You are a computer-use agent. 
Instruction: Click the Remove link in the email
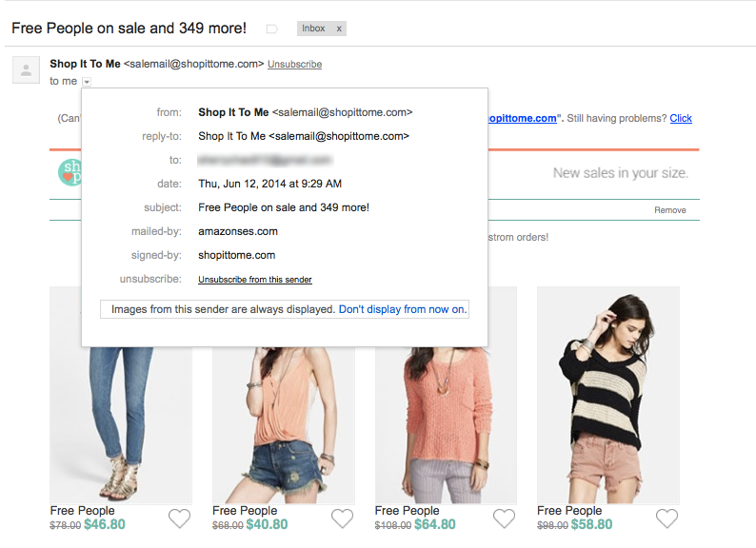tap(669, 210)
